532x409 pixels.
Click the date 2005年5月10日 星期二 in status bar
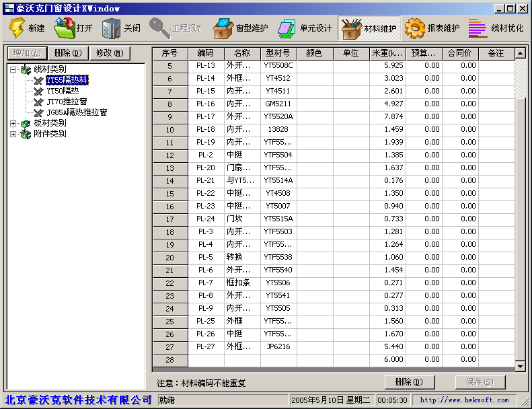[x=331, y=400]
